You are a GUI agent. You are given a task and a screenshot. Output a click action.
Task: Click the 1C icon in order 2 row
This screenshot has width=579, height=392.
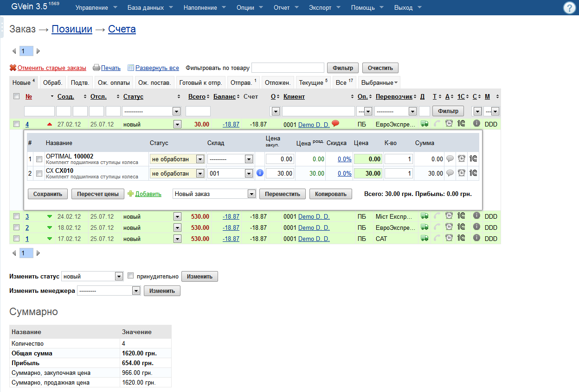[x=461, y=228]
